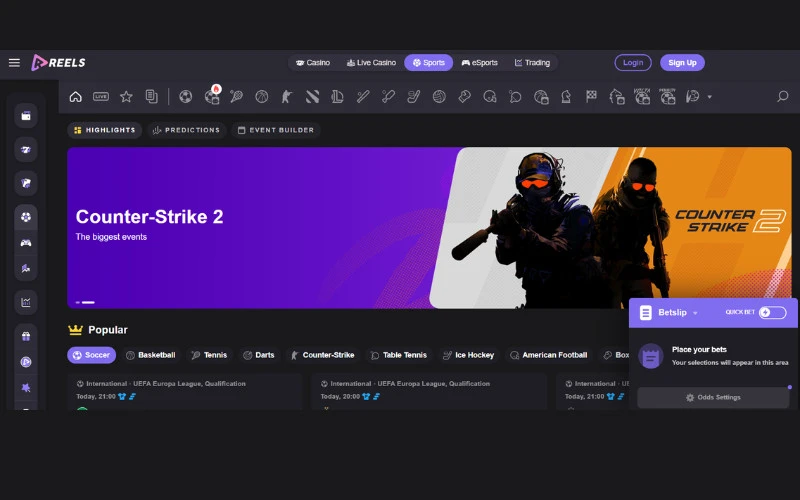Select the boxing glove icon in toolbar
This screenshot has height=500, width=800.
tap(464, 96)
